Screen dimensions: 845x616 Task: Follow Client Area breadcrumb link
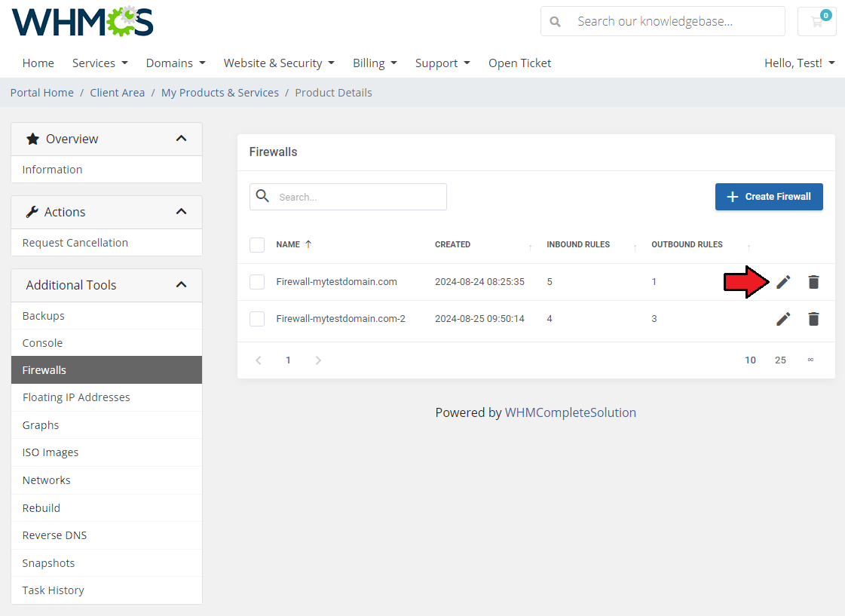[x=118, y=93]
